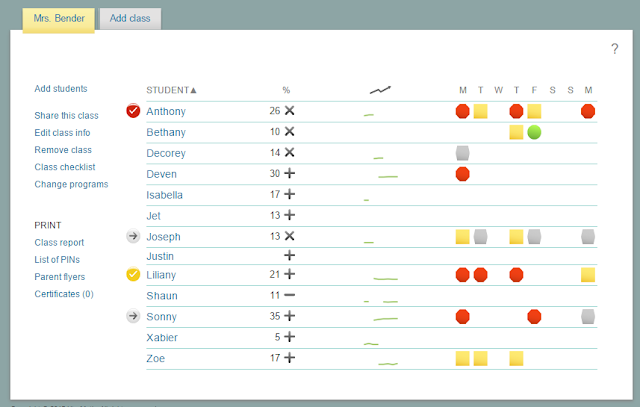Open the Add students link
The height and width of the screenshot is (407, 640).
click(61, 89)
